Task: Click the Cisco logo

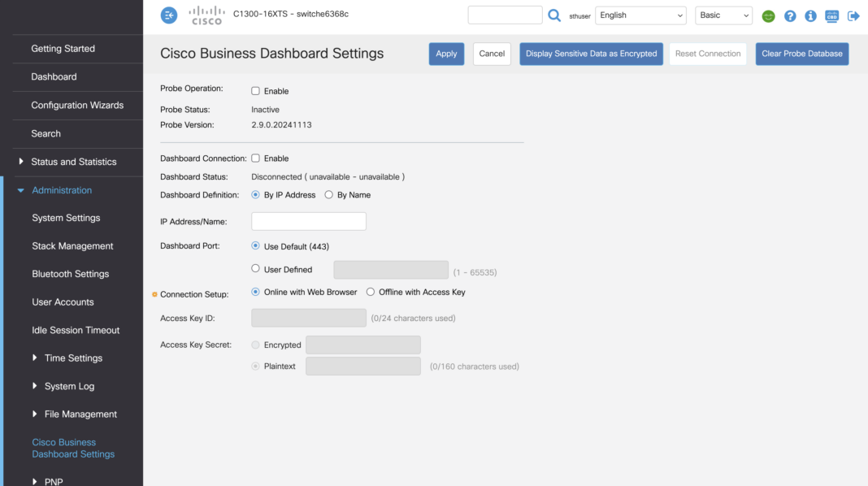Action: click(206, 15)
